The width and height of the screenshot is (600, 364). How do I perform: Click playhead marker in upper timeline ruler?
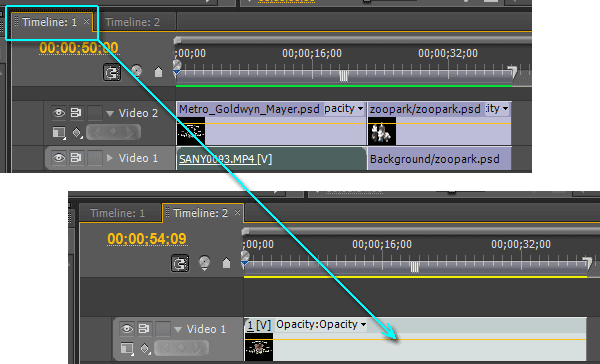click(x=177, y=67)
